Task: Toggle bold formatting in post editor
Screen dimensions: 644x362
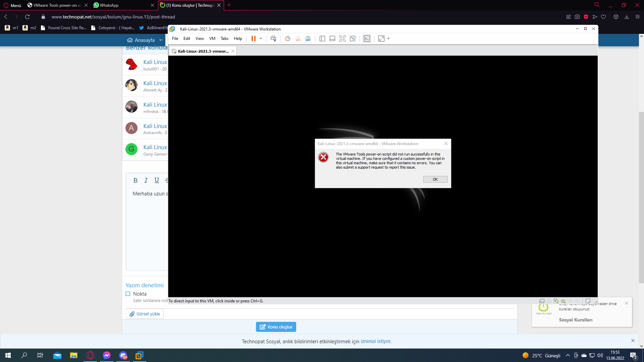Action: click(x=135, y=180)
